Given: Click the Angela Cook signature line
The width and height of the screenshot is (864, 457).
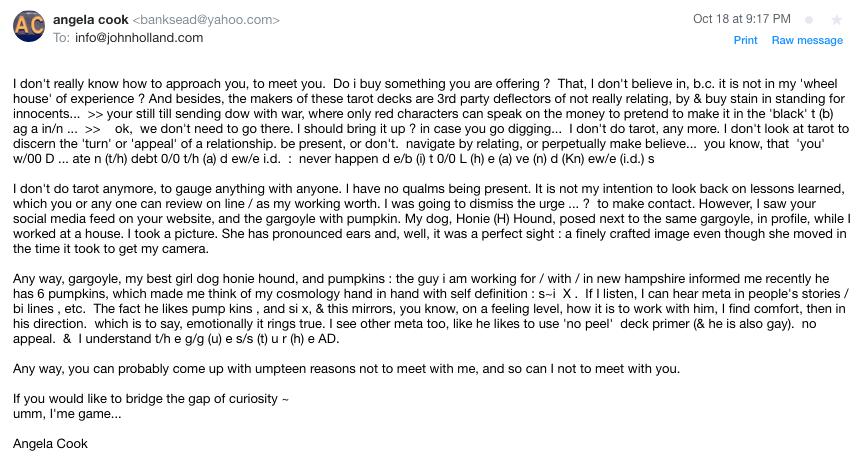Looking at the screenshot, I should click(50, 444).
